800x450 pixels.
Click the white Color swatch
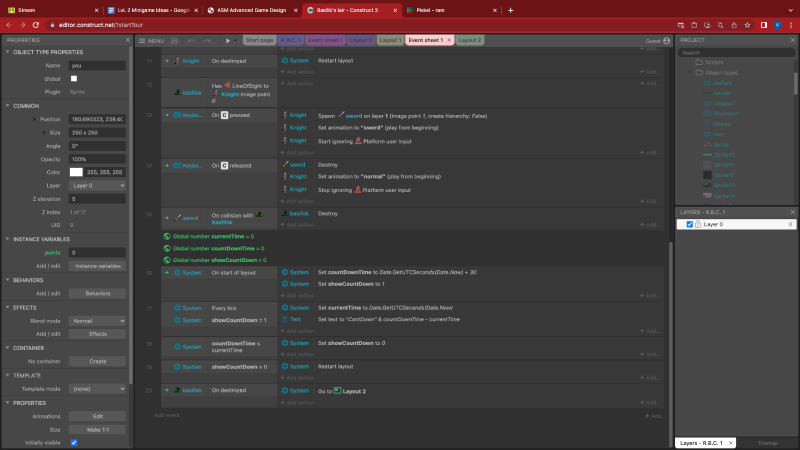pos(75,171)
